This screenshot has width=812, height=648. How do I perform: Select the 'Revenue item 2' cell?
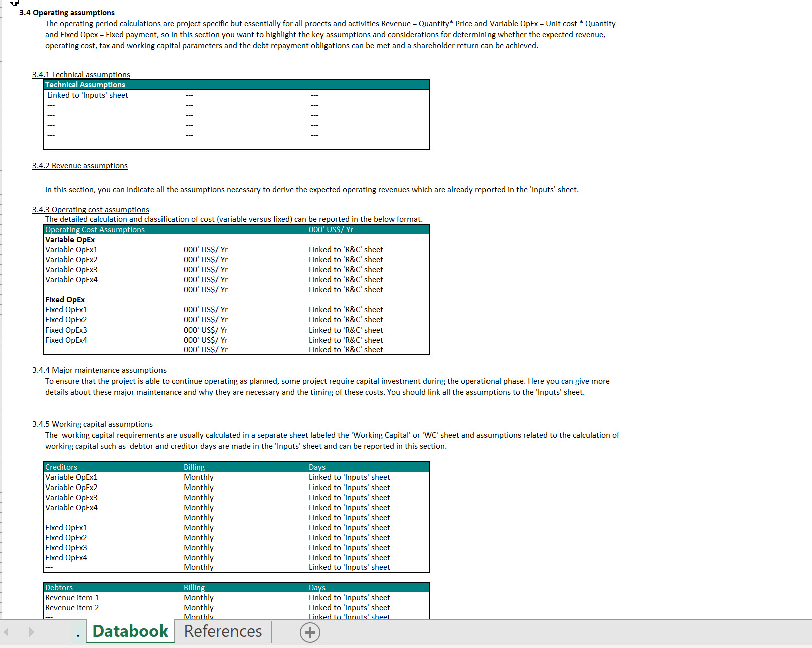72,608
